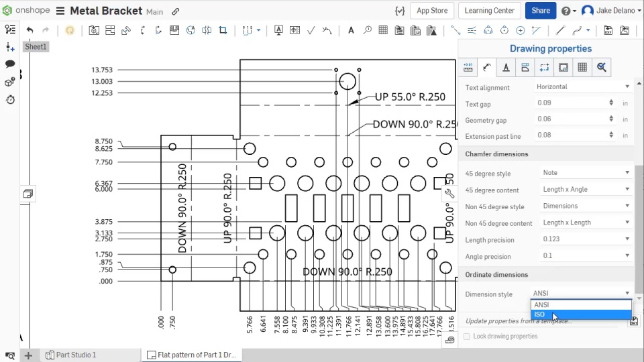Open the Comments speech bubble icon
The height and width of the screenshot is (362, 644).
pyautogui.click(x=10, y=64)
